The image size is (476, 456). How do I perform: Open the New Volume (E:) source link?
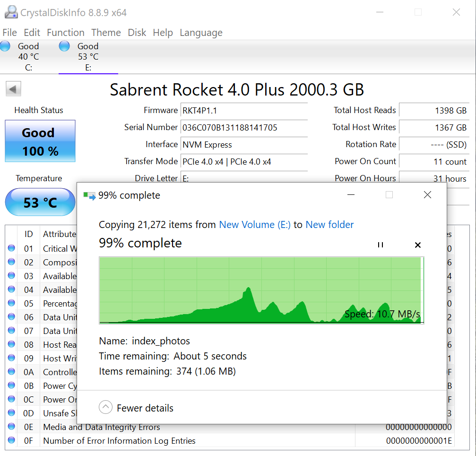(254, 225)
